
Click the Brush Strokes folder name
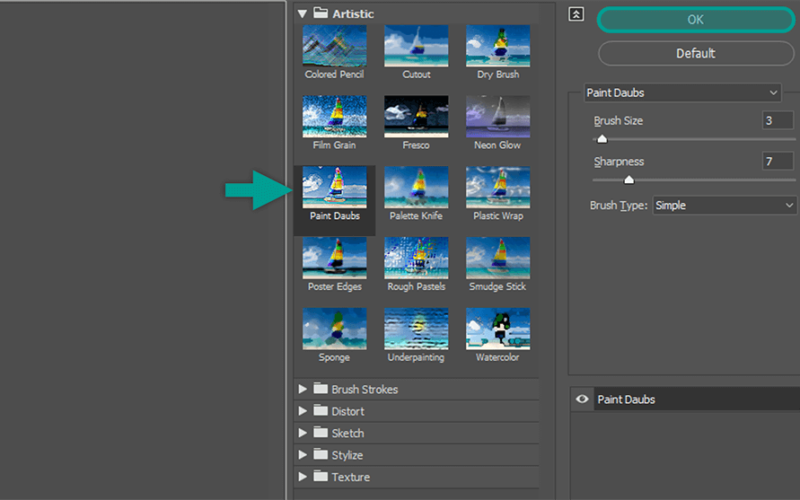pos(364,389)
